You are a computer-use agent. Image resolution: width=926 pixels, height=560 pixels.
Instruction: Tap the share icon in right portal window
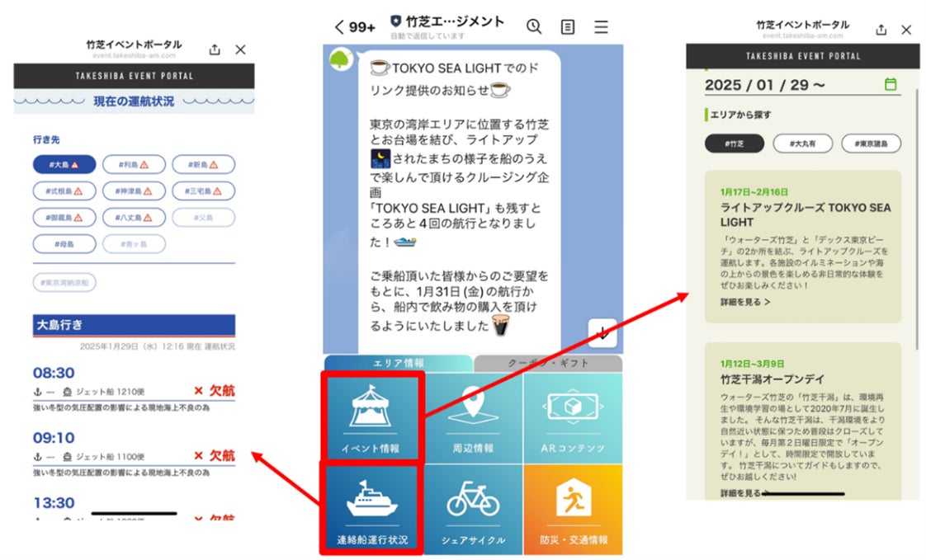(x=881, y=30)
